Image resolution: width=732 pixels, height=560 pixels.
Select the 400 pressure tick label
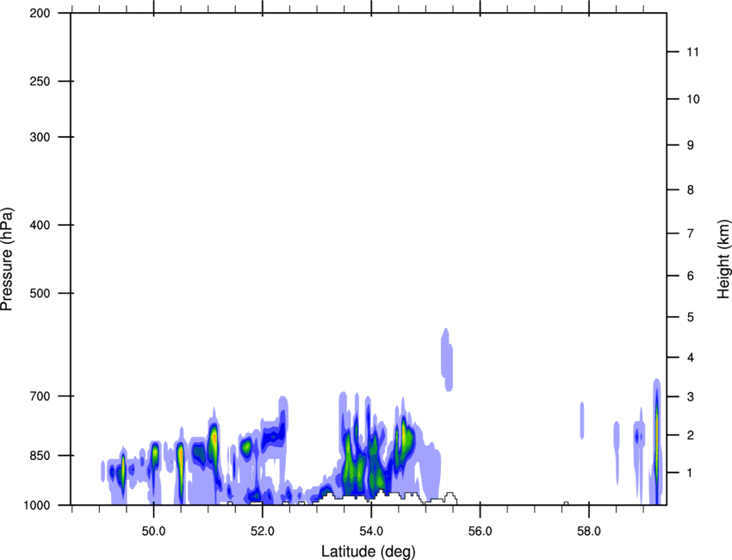[x=40, y=225]
